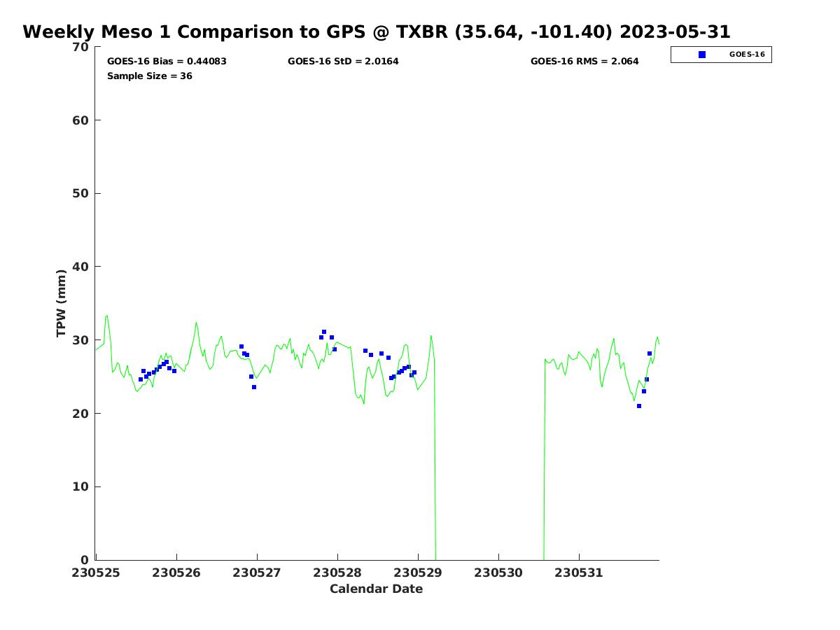Click x-axis tick label 230525

pyautogui.click(x=96, y=573)
